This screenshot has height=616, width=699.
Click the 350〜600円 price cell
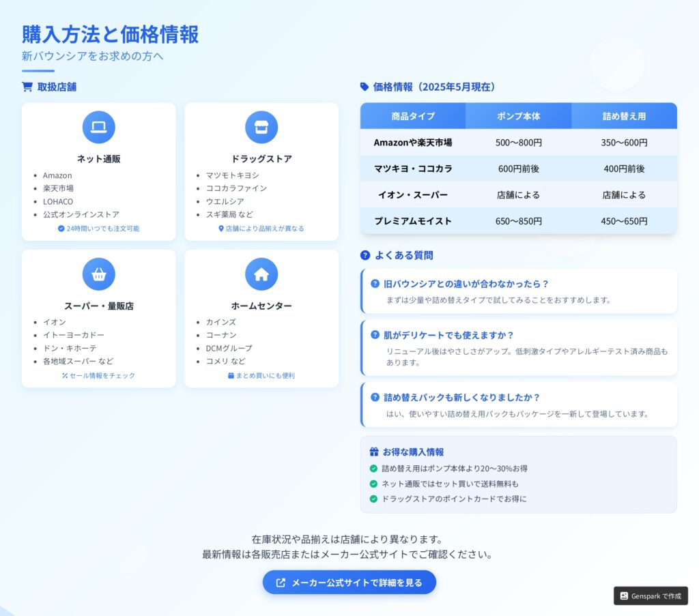(x=624, y=143)
